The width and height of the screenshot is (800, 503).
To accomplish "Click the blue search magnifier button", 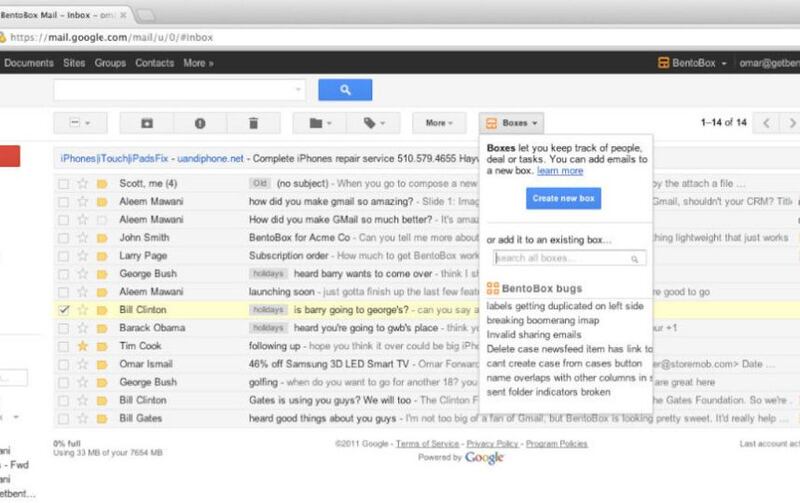I will 345,90.
